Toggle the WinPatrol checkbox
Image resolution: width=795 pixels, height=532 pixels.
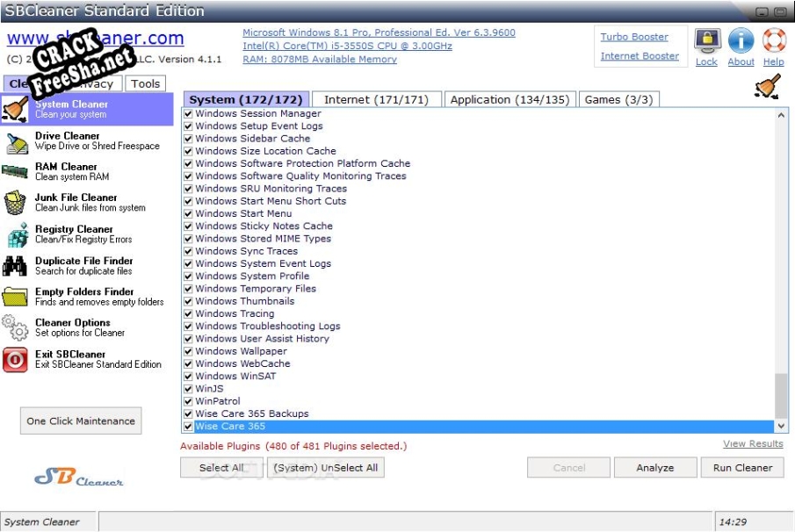click(x=188, y=401)
